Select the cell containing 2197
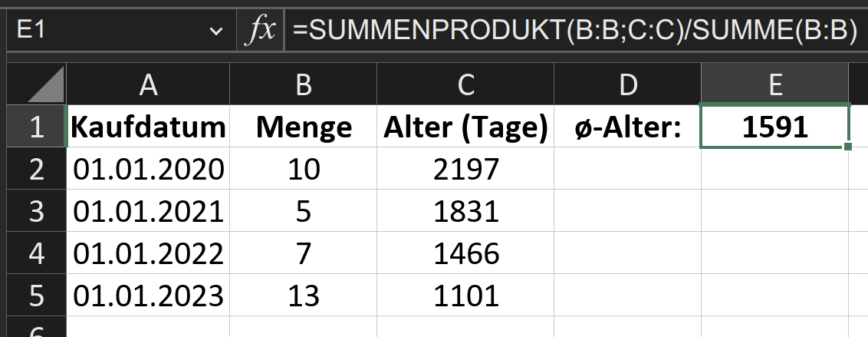The image size is (868, 337). tap(467, 169)
